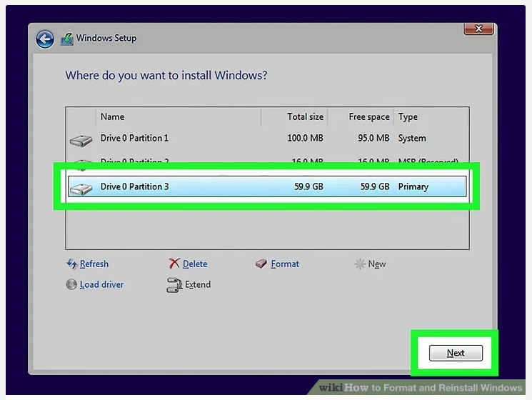Click the blue back arrow button
The width and height of the screenshot is (532, 400).
coord(45,39)
